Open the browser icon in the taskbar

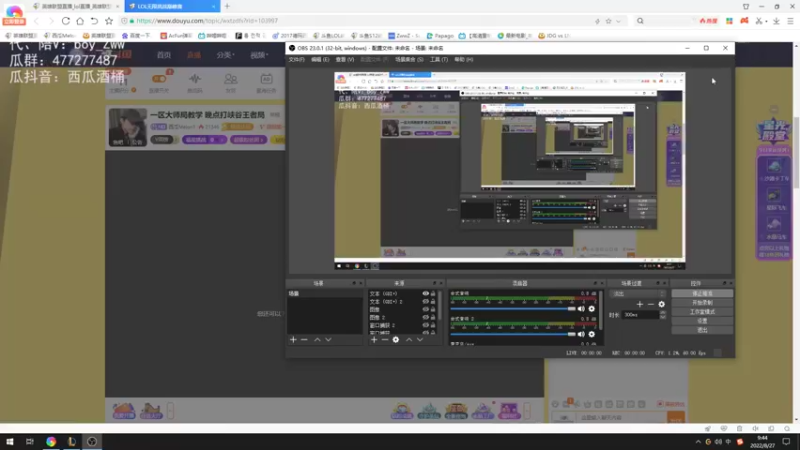[51, 441]
